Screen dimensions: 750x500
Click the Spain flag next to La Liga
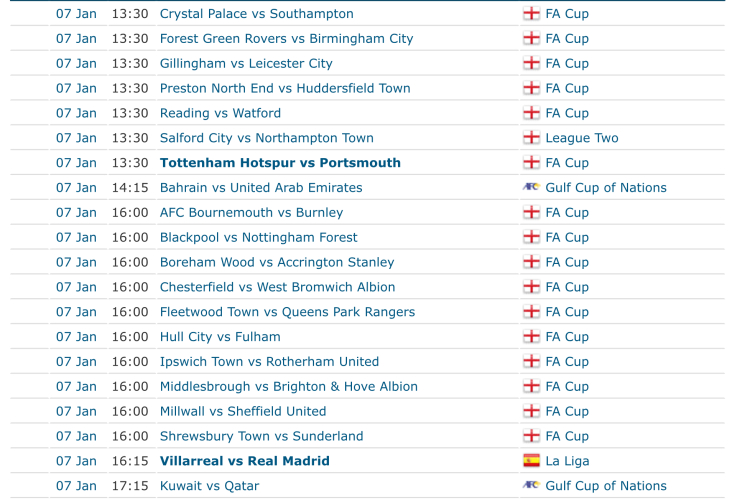(531, 461)
